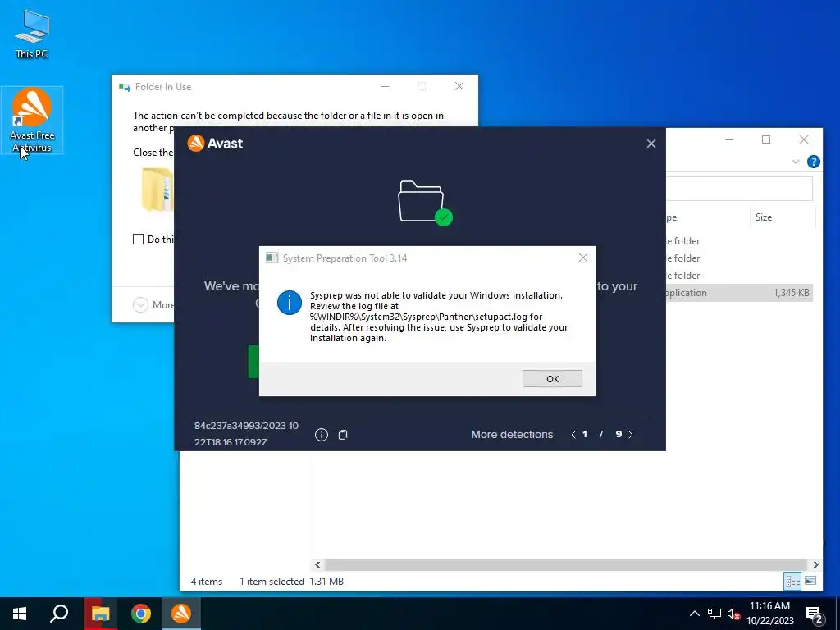Go to the previous Avast detection

pos(573,435)
